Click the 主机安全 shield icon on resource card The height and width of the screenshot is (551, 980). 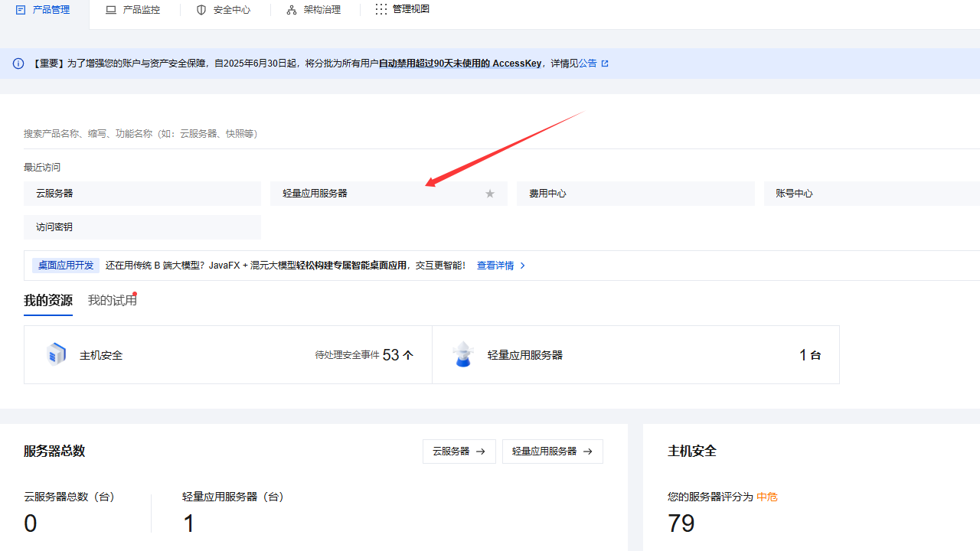[56, 354]
